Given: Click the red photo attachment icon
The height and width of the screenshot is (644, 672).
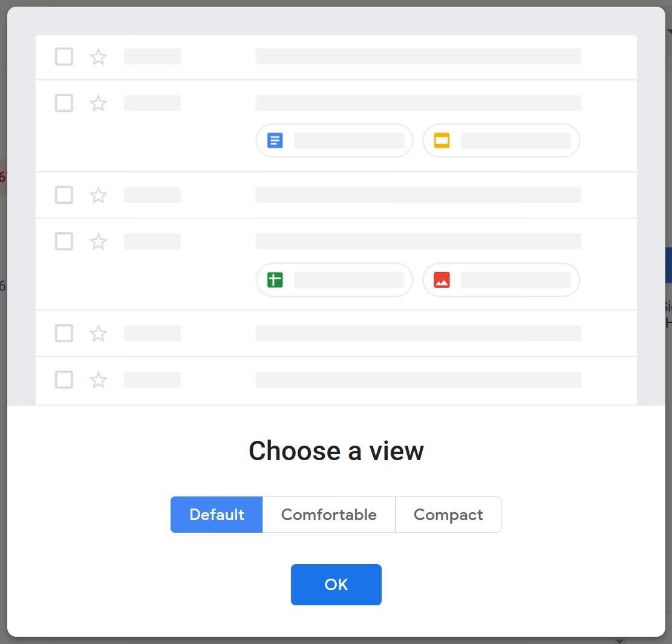Looking at the screenshot, I should [x=442, y=279].
